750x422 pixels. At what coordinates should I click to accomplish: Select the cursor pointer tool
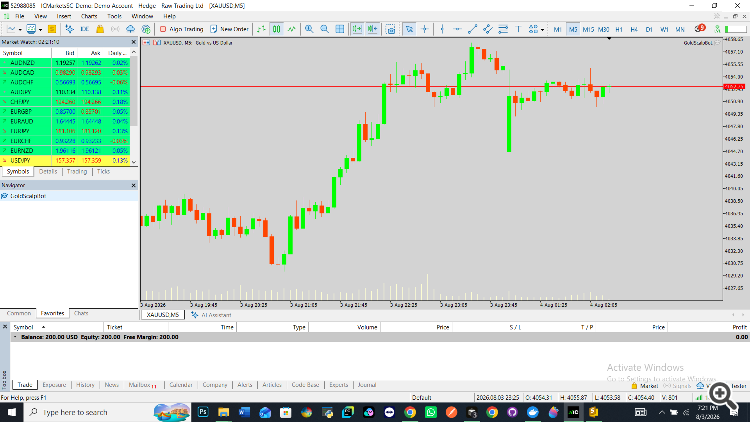click(x=409, y=29)
